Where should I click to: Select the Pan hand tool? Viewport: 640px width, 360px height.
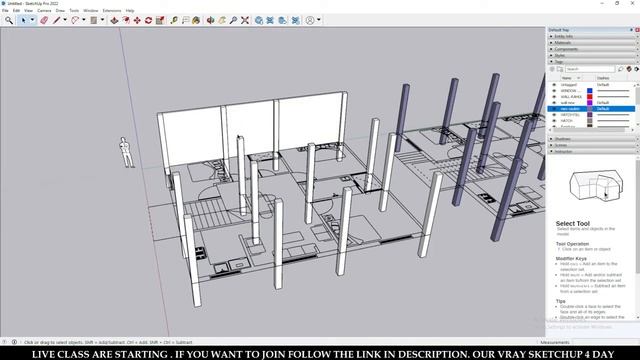[222, 20]
